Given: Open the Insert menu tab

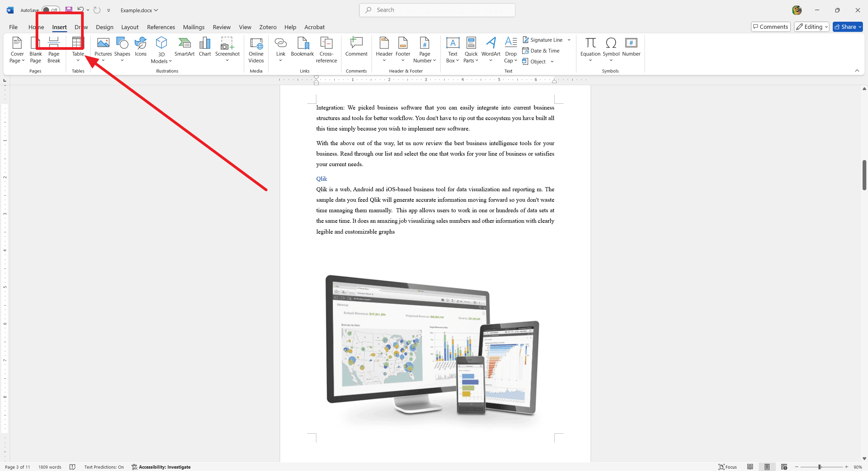Looking at the screenshot, I should [x=59, y=27].
